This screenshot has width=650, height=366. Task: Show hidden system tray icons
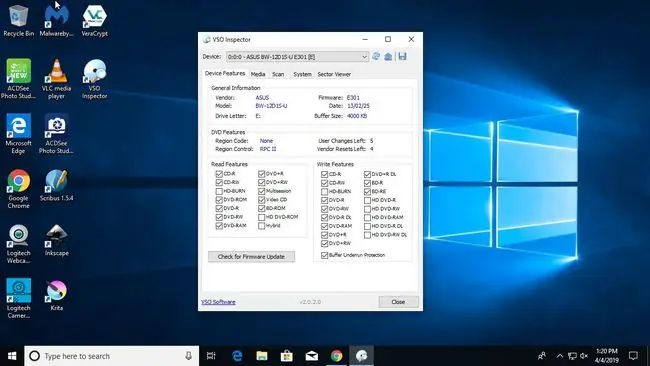[x=560, y=356]
